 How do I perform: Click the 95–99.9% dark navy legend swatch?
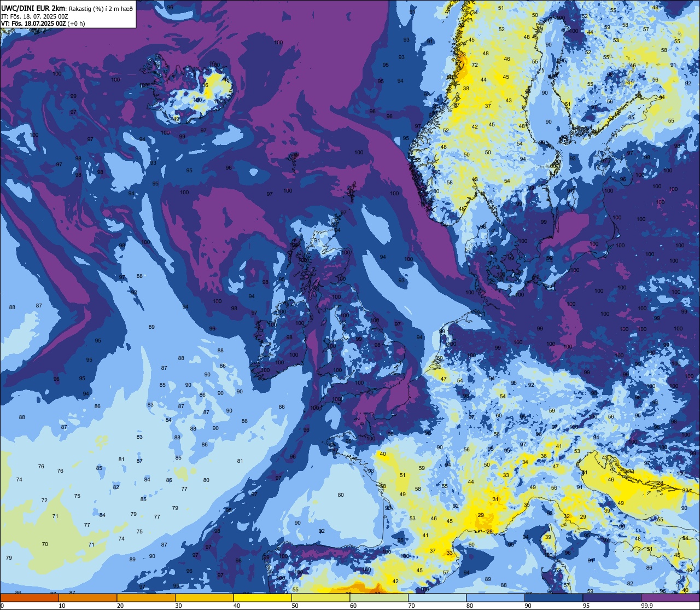tap(612, 598)
